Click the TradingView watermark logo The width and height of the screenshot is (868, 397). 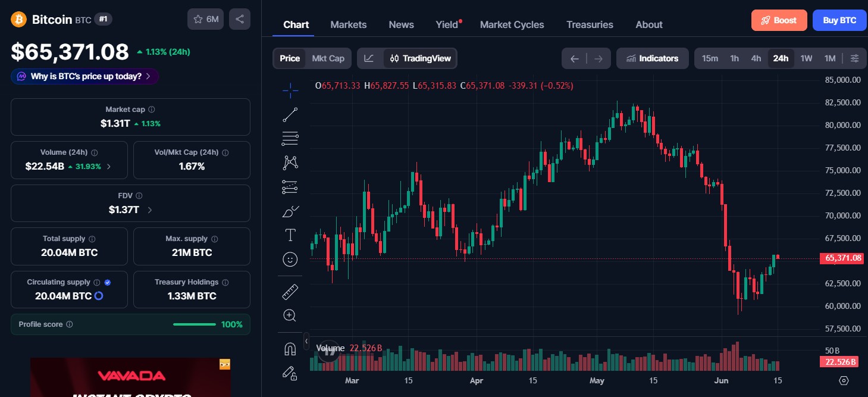coord(329,351)
